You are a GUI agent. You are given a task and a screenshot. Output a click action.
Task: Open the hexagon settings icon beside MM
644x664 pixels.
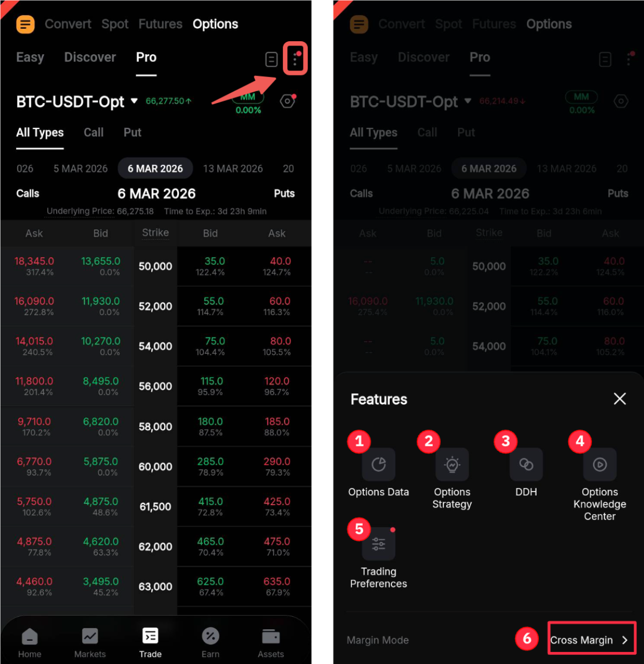click(x=287, y=101)
